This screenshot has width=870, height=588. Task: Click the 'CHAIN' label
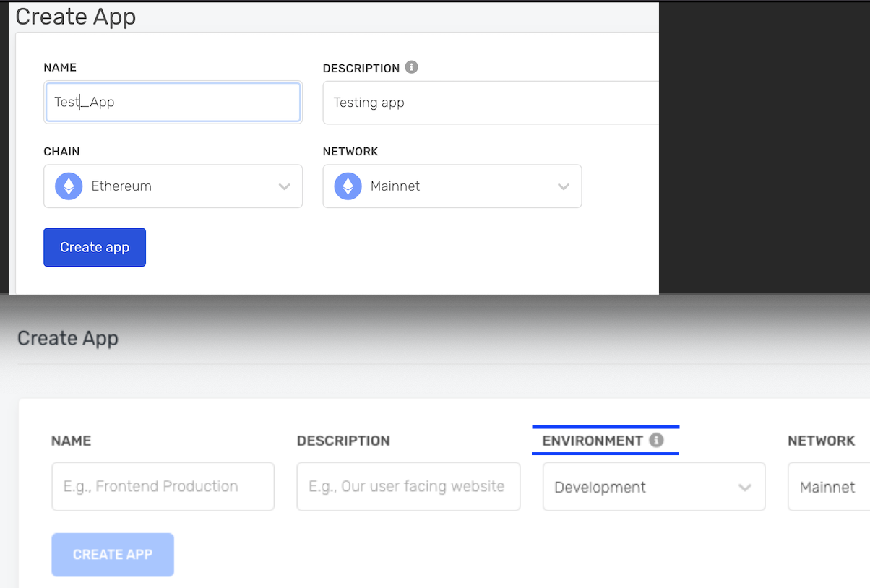coord(61,152)
